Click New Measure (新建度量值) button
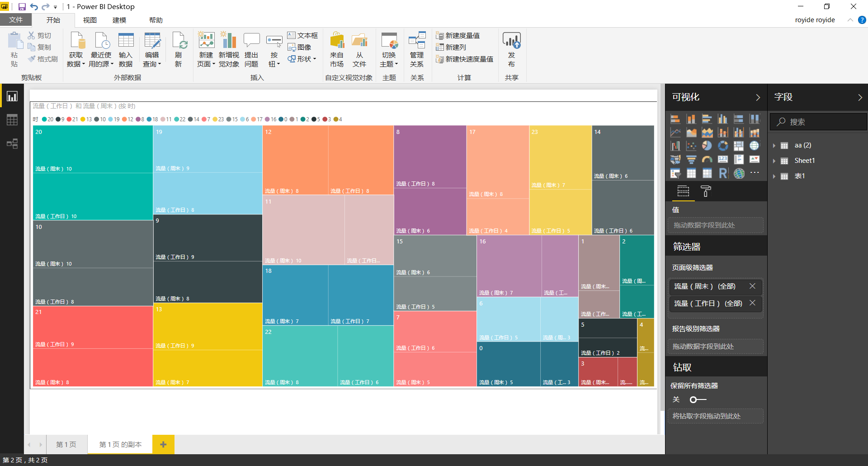The image size is (868, 466). [458, 35]
